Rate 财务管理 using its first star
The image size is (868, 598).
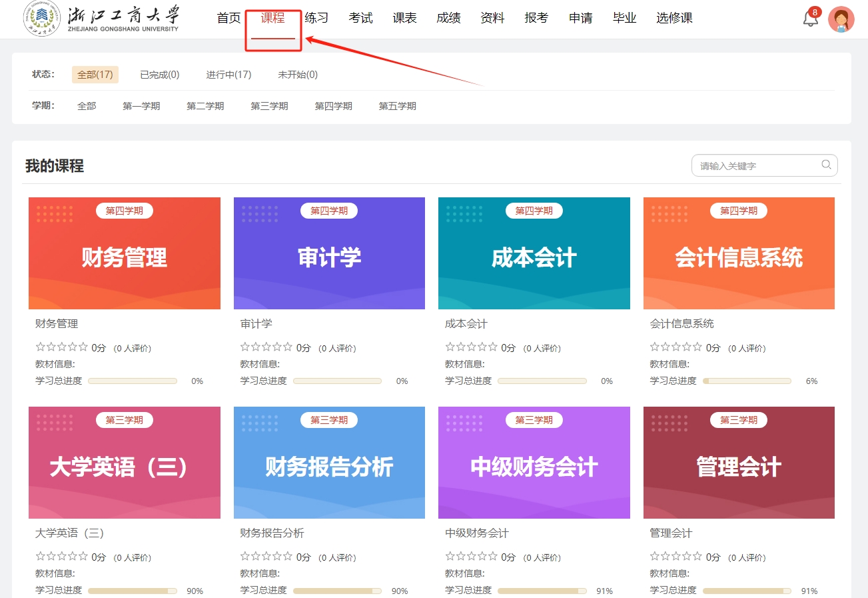pos(40,347)
